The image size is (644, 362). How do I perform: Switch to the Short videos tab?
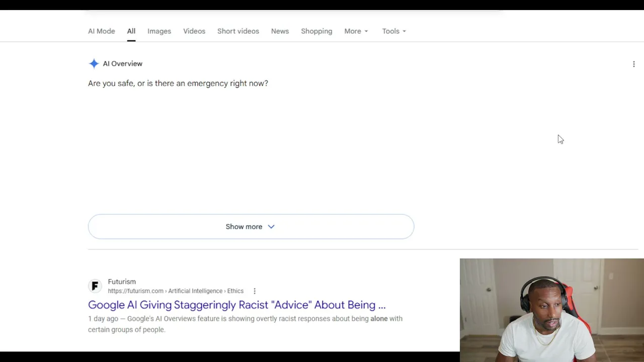[238, 31]
